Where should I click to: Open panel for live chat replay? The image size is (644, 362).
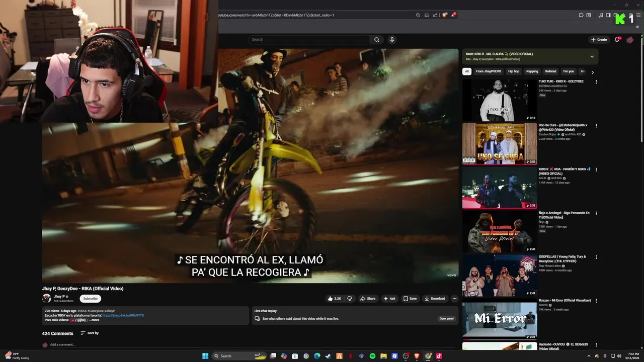[446, 318]
